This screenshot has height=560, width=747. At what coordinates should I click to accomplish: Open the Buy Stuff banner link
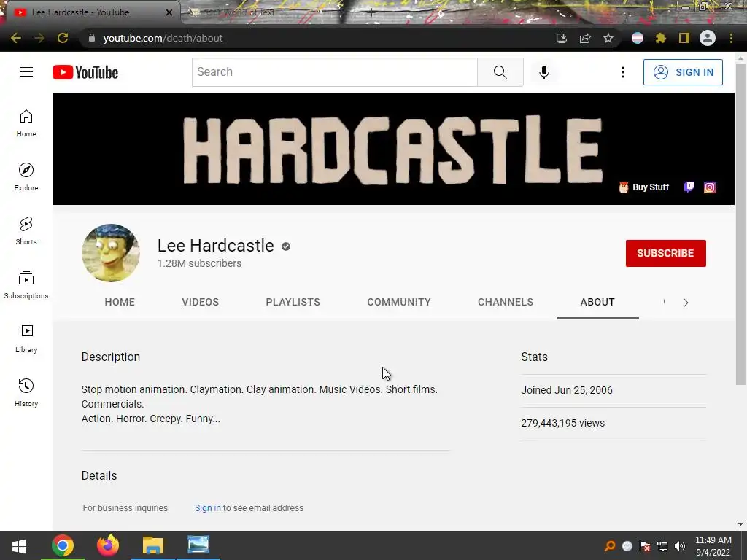tap(644, 187)
